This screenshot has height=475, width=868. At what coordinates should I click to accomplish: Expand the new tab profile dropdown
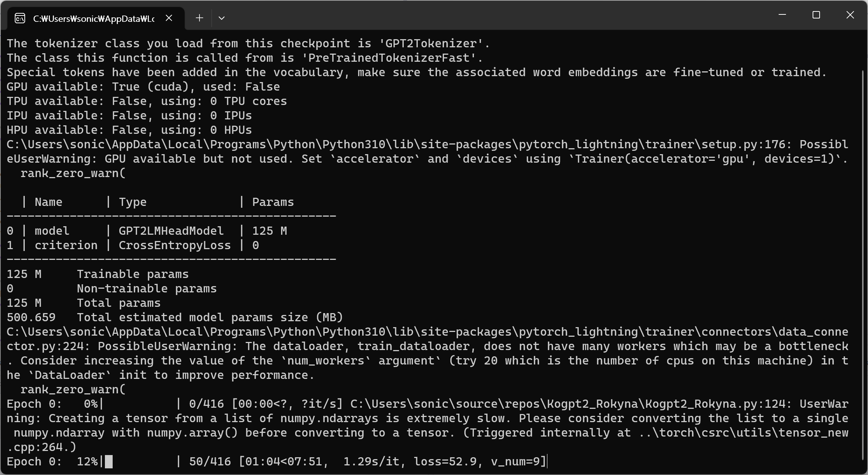[x=222, y=18]
